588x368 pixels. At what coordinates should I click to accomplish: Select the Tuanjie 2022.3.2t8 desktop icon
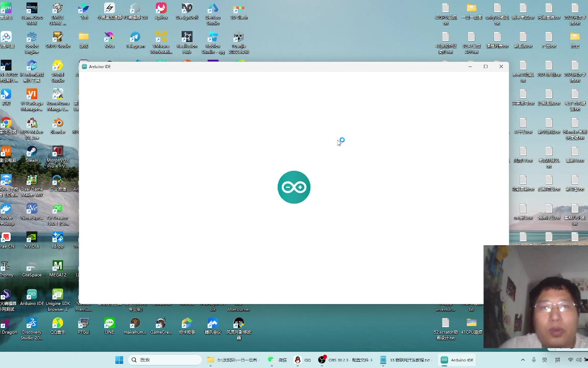point(238,43)
